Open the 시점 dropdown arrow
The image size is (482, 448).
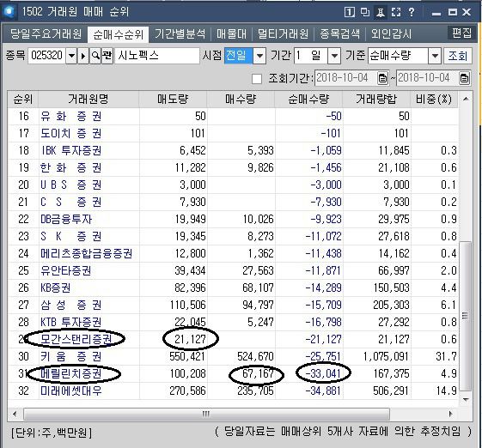(259, 56)
